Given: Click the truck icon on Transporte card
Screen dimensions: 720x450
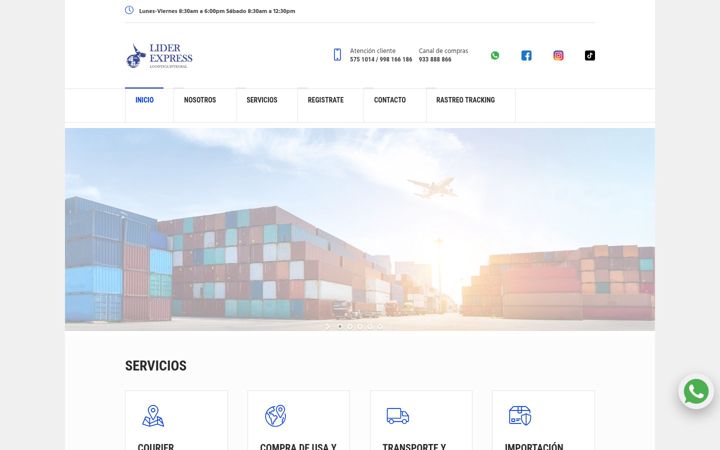Looking at the screenshot, I should [398, 416].
